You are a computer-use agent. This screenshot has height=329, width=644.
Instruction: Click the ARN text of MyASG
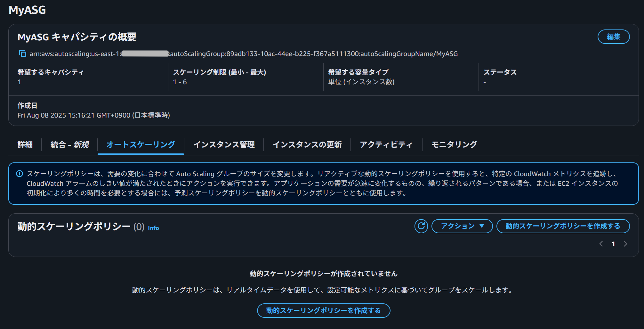[244, 54]
